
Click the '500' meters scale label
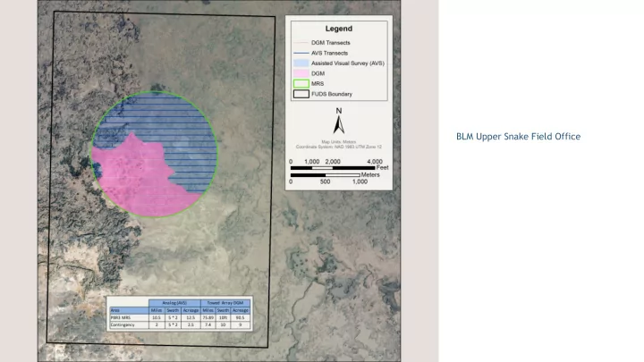[x=326, y=181]
